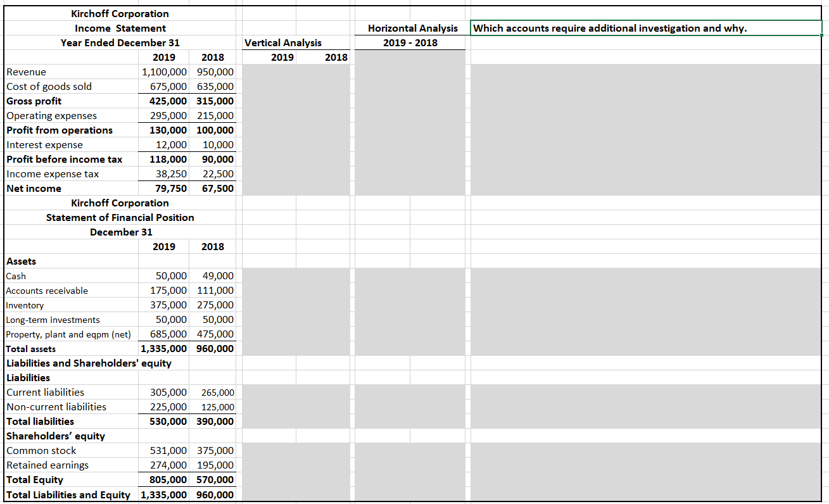Click the Total assets label
This screenshot has width=829, height=504.
point(31,349)
